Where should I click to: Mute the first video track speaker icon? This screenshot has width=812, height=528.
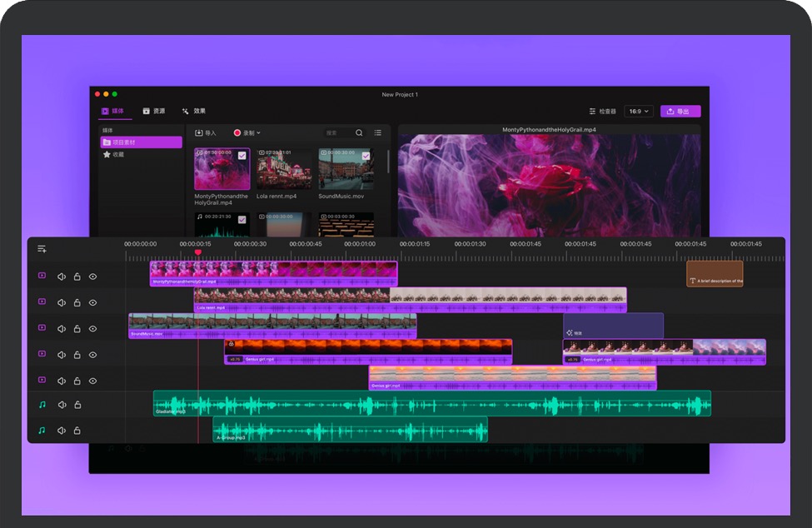62,276
